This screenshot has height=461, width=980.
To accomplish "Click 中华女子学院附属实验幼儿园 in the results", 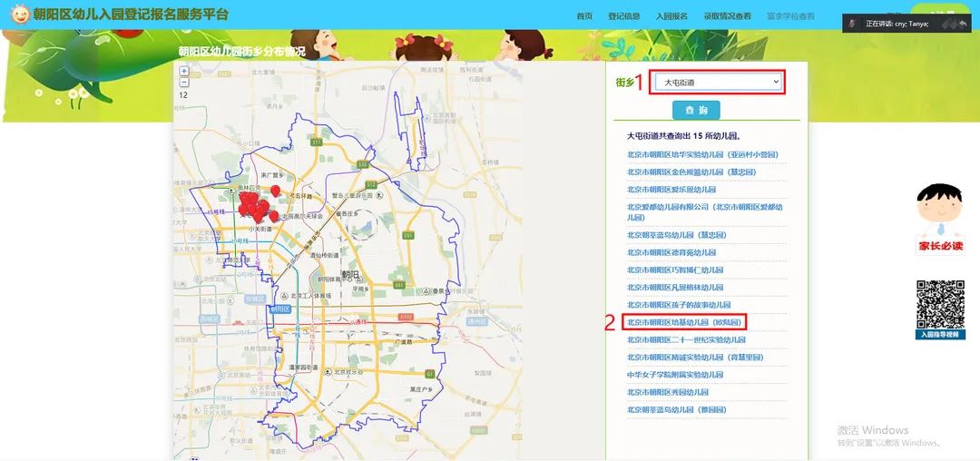I will click(x=675, y=375).
